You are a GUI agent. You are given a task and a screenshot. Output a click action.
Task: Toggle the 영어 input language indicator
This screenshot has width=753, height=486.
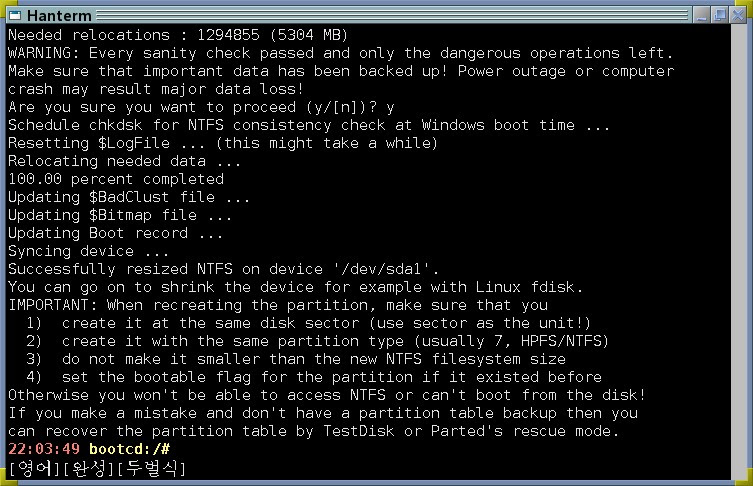click(34, 468)
